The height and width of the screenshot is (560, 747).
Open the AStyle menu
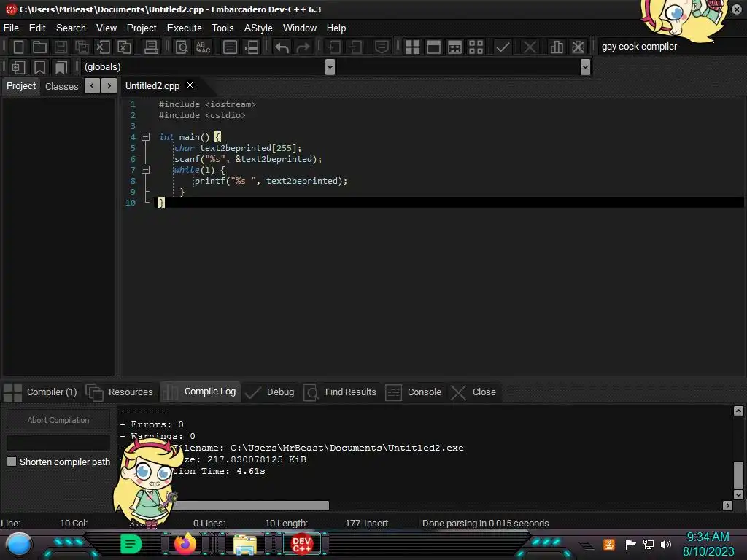(258, 28)
